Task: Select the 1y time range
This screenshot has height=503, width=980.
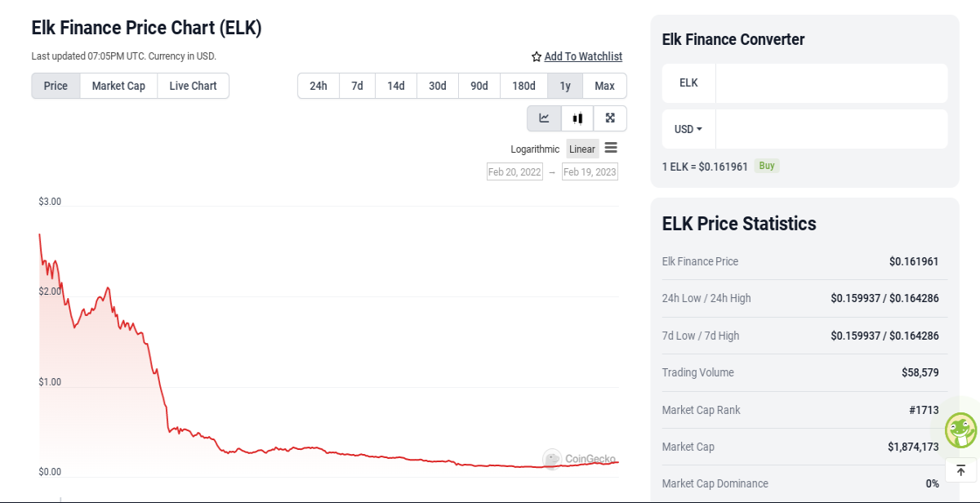Action: click(x=565, y=86)
